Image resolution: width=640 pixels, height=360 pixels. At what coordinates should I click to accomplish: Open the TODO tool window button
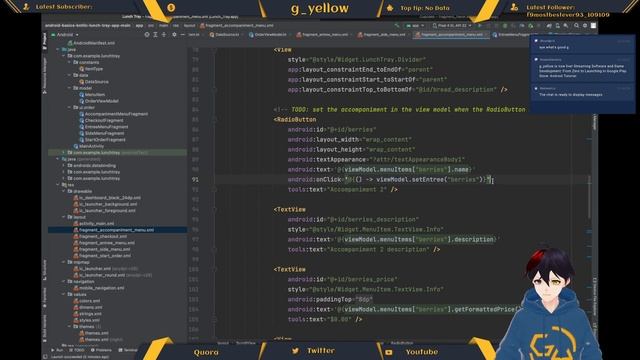click(77, 350)
